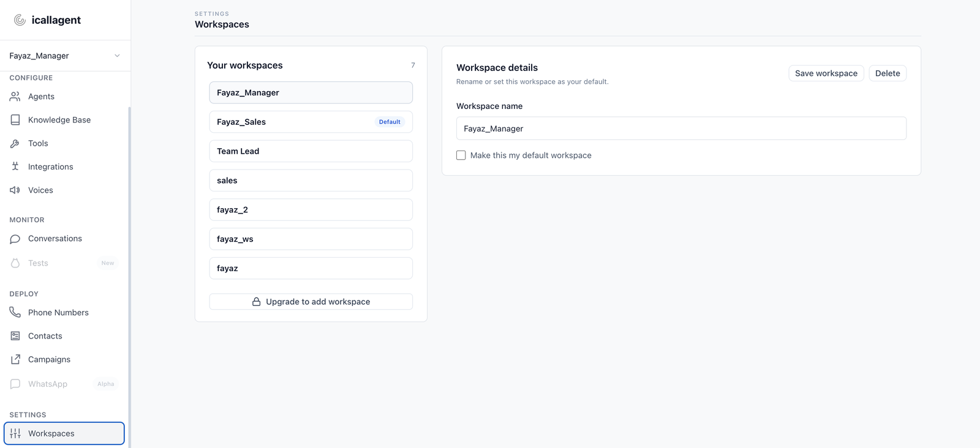This screenshot has width=980, height=448.
Task: Open the Voices sidebar label
Action: [40, 190]
